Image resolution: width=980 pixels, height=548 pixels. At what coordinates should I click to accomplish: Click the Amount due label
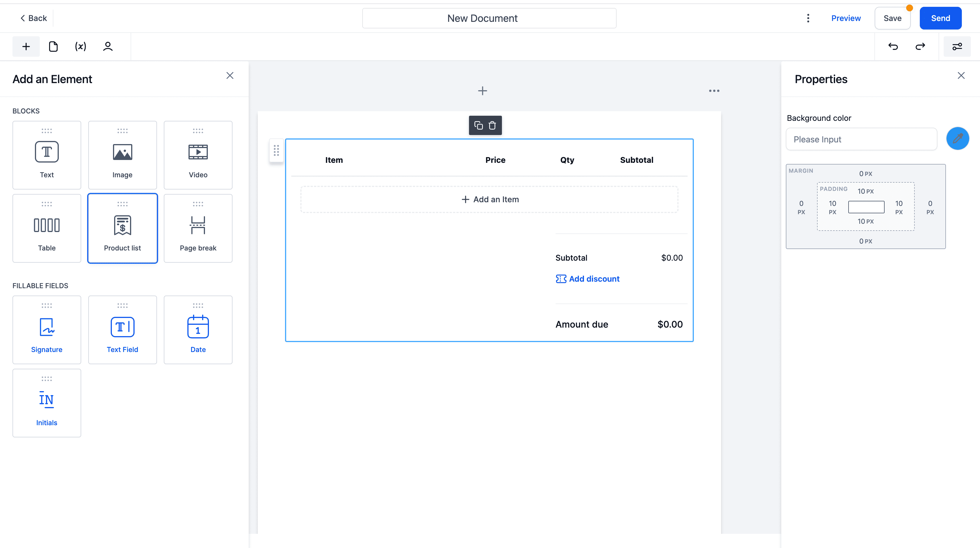point(582,324)
